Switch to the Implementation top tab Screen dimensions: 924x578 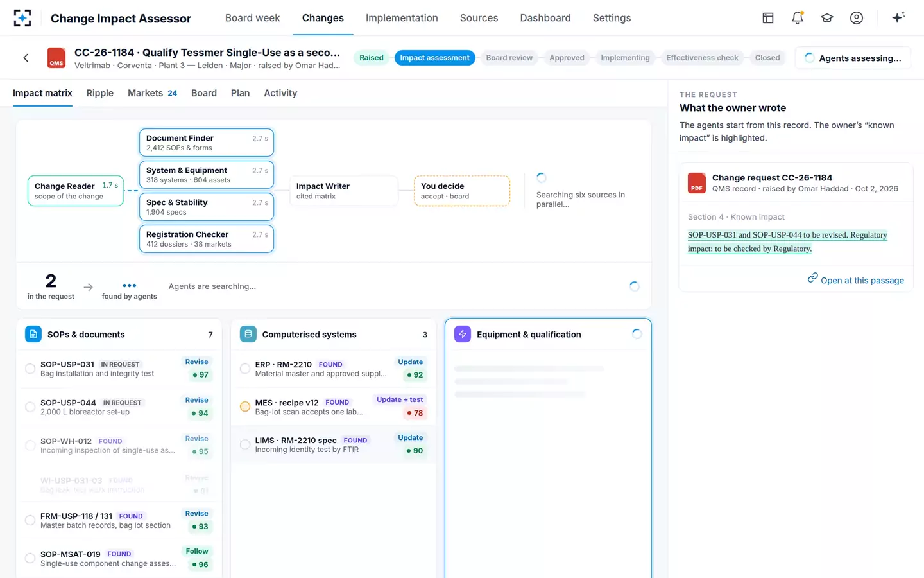coord(402,18)
